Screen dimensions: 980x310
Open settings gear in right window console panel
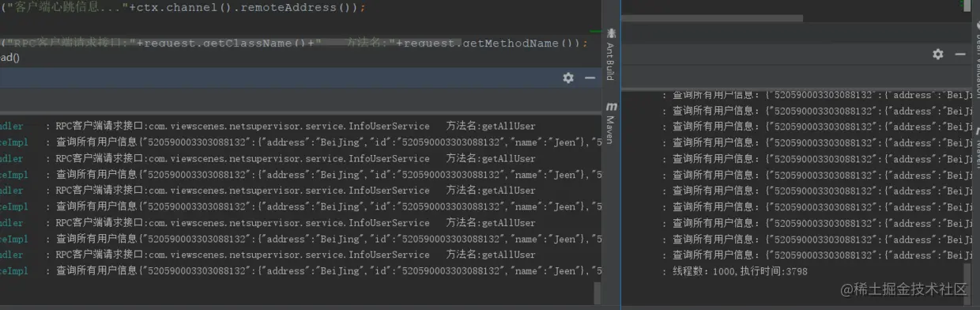point(938,54)
